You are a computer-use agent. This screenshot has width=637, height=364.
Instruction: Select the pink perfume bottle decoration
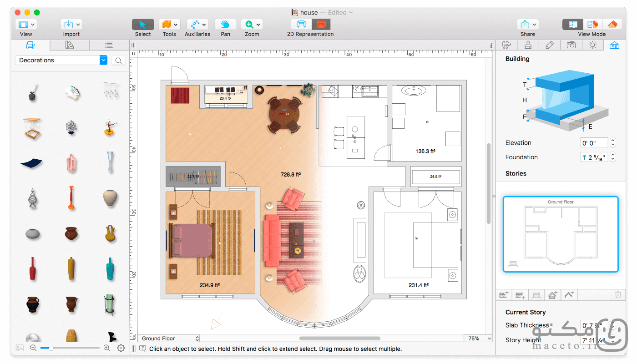[71, 163]
